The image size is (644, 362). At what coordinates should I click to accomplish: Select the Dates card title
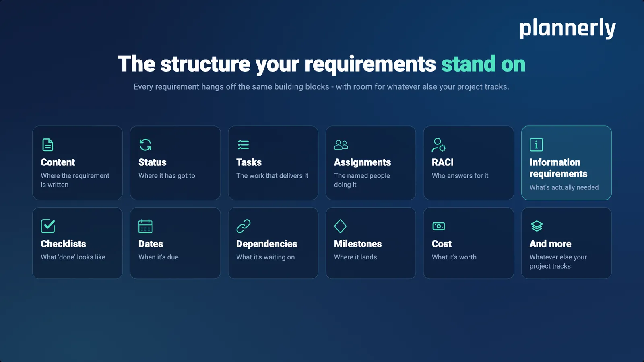point(151,244)
